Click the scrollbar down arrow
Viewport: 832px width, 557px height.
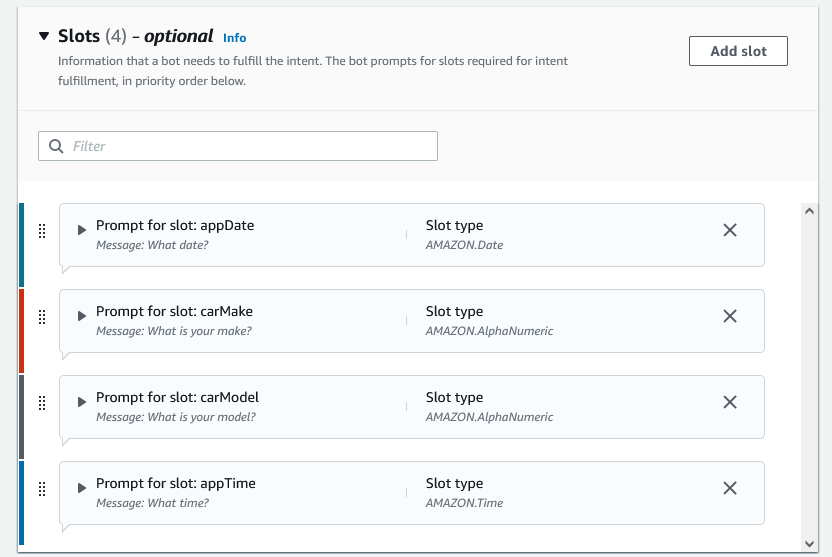click(x=809, y=544)
